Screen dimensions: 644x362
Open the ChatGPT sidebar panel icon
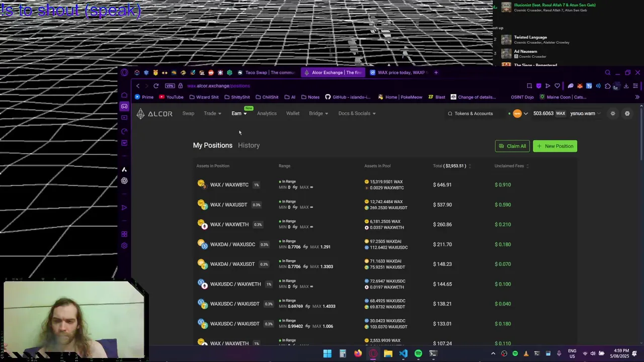tap(124, 180)
